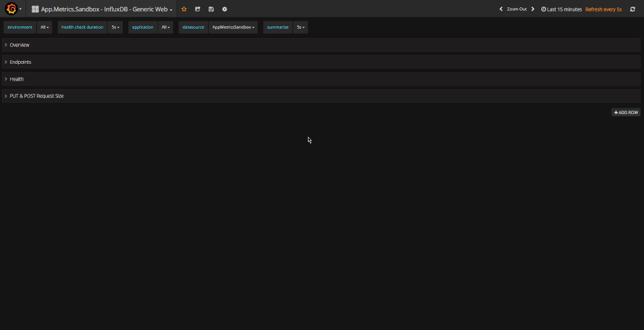Click Refresh every 5s setting

tap(603, 9)
